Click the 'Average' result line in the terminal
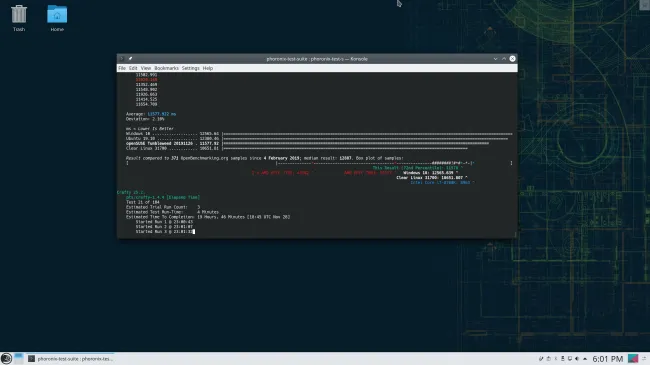650x365 pixels. click(151, 114)
